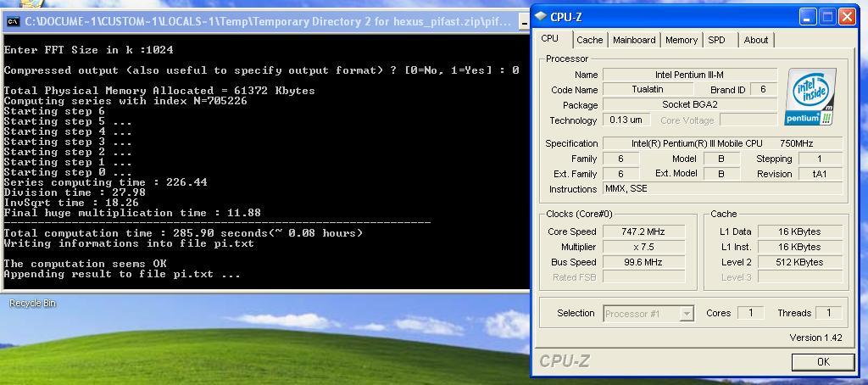The image size is (868, 385).
Task: Click the Ext. Family value 6
Action: pyautogui.click(x=620, y=174)
